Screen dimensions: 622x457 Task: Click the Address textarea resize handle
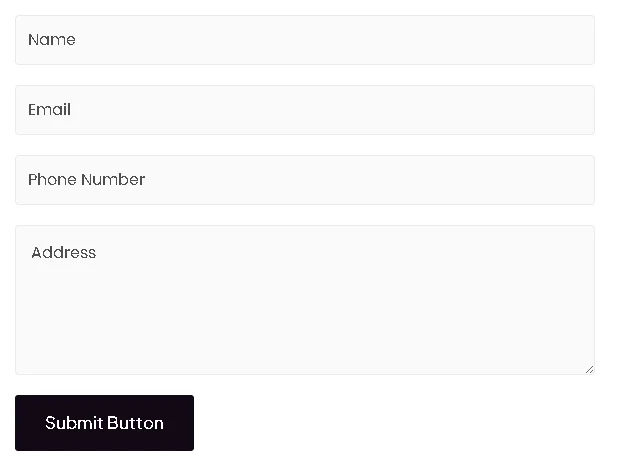click(x=589, y=369)
